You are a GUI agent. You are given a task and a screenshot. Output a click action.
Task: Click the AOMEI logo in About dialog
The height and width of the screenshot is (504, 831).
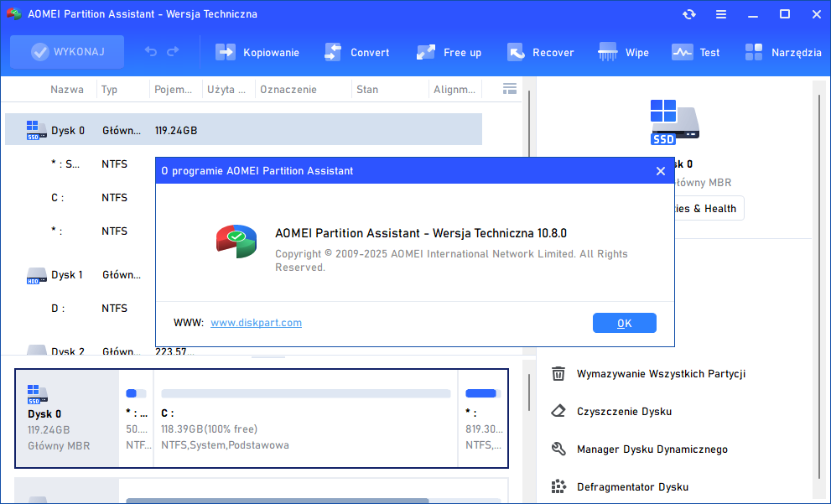(x=236, y=242)
